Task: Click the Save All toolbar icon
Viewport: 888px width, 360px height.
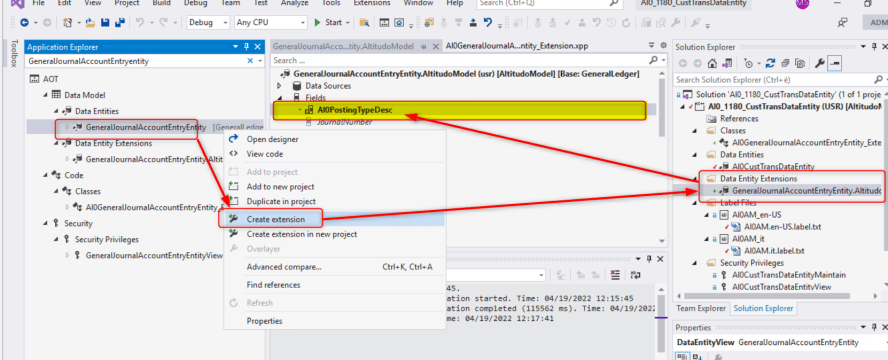Action: [119, 23]
